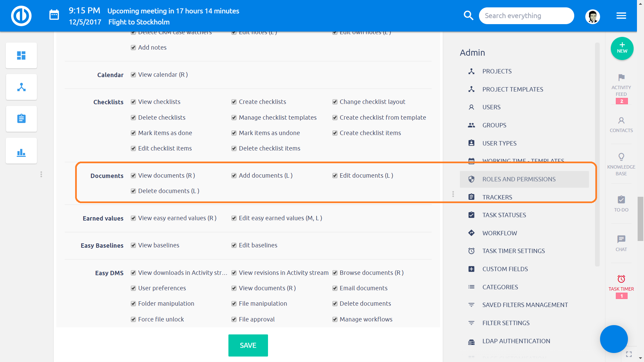The image size is (644, 362).
Task: Open Roles and Permissions admin item
Action: [519, 179]
